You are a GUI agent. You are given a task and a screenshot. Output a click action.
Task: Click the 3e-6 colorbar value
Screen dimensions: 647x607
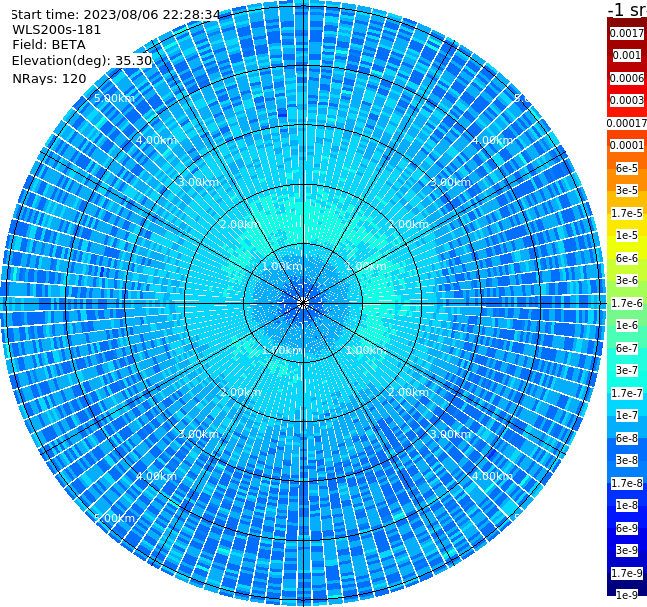627,280
